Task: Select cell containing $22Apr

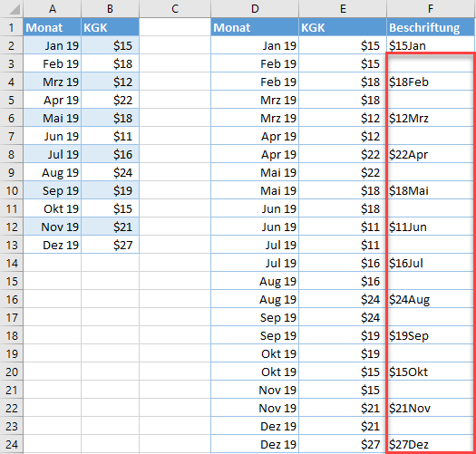Action: [x=431, y=154]
